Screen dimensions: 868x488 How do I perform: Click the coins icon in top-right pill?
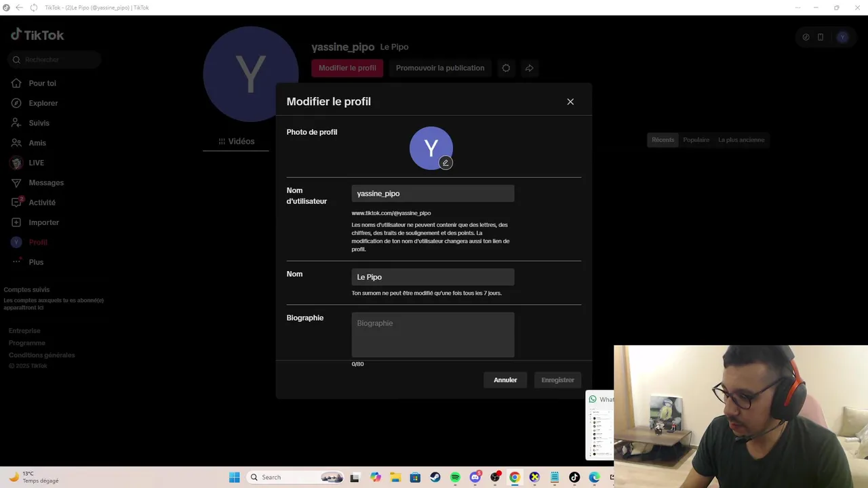806,37
